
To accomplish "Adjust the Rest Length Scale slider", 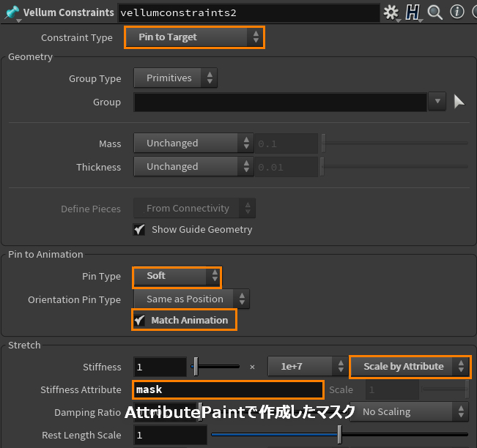I will point(339,435).
